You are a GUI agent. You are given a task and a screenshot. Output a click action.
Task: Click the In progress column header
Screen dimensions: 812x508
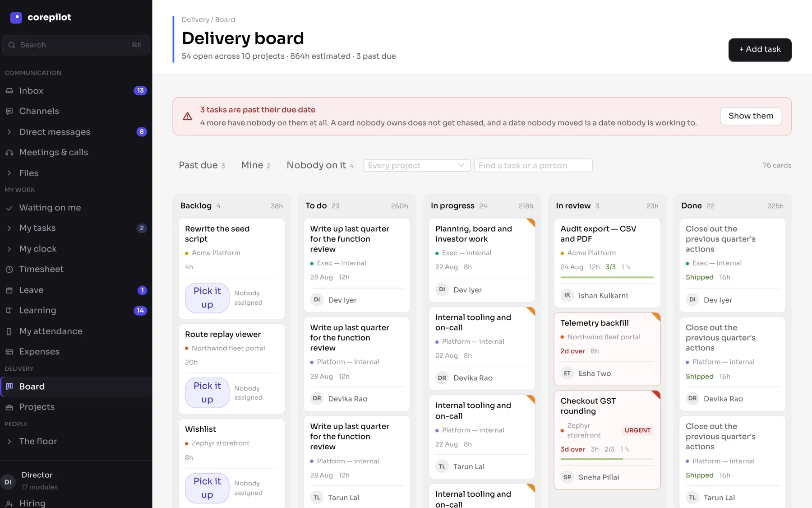(x=482, y=206)
